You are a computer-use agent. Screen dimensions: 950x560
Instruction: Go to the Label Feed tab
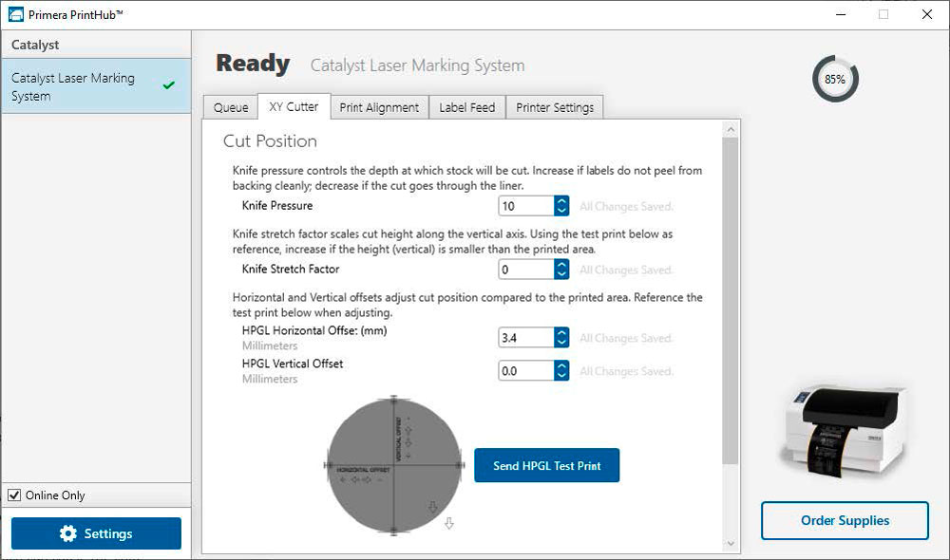pyautogui.click(x=467, y=108)
